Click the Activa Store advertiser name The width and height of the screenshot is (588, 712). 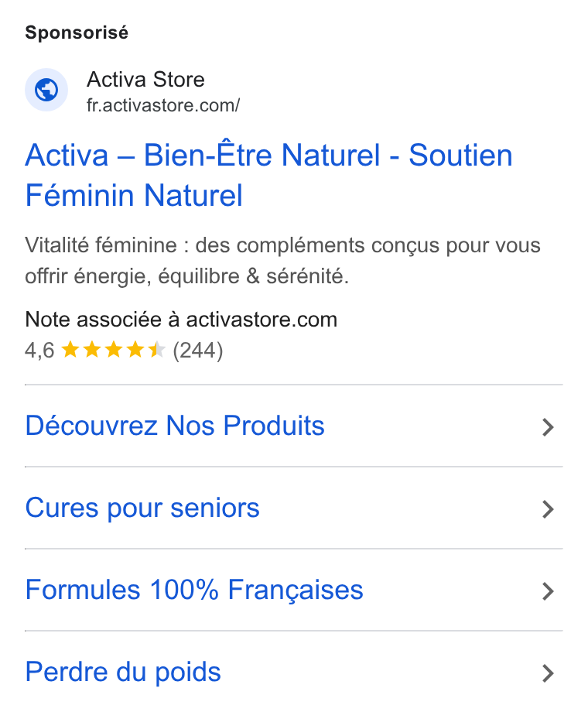pyautogui.click(x=145, y=80)
